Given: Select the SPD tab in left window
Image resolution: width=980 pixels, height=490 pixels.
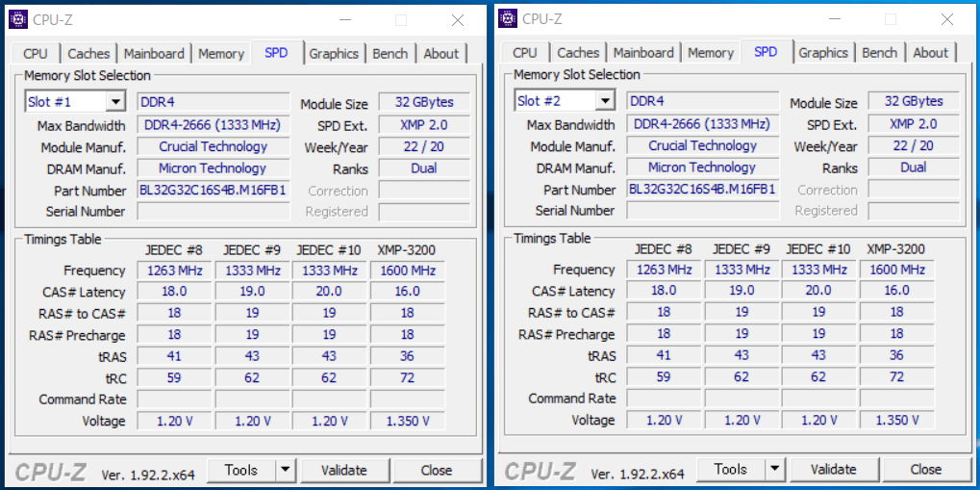Looking at the screenshot, I should (276, 53).
